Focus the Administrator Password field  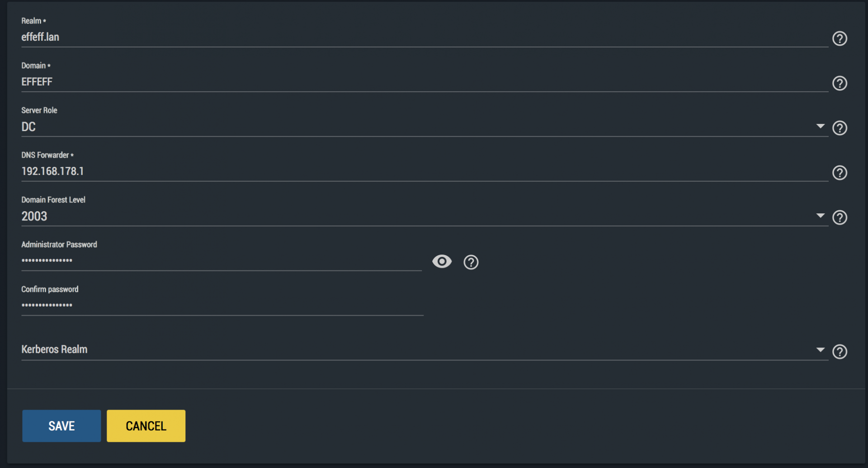[222, 260]
